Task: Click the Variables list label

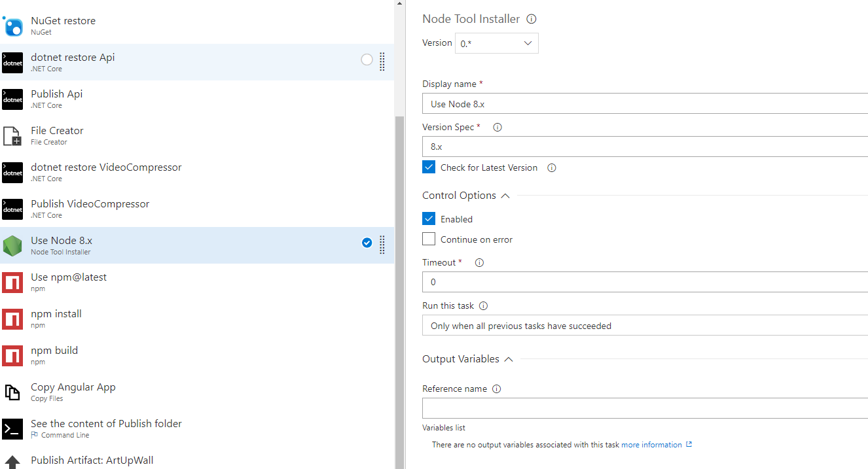Action: 444,428
